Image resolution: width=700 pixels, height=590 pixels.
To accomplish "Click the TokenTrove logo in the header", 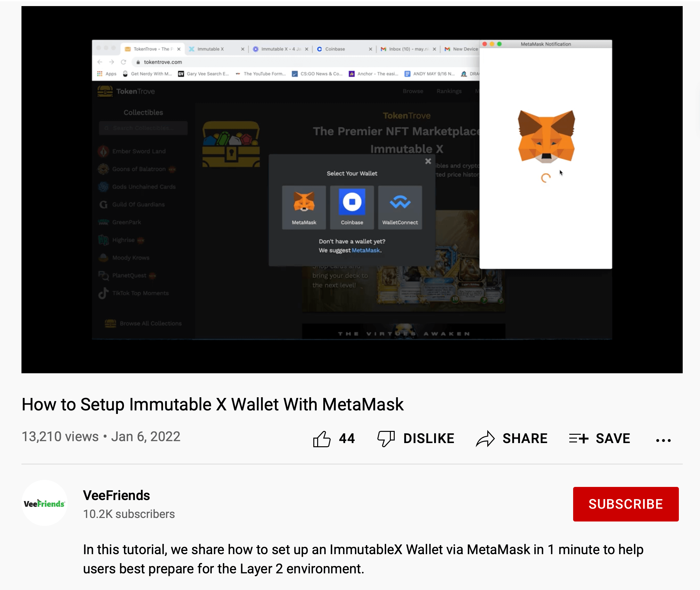I will coord(126,91).
